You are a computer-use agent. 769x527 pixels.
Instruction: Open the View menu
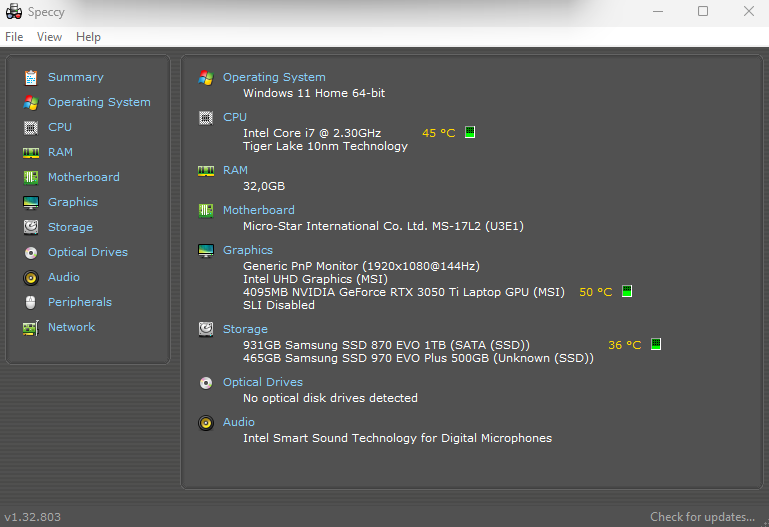pos(49,37)
